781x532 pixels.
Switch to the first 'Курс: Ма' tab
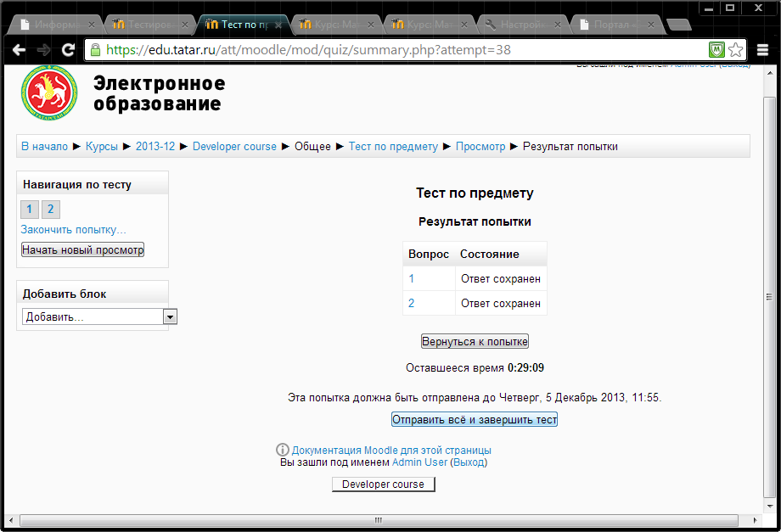click(x=335, y=25)
